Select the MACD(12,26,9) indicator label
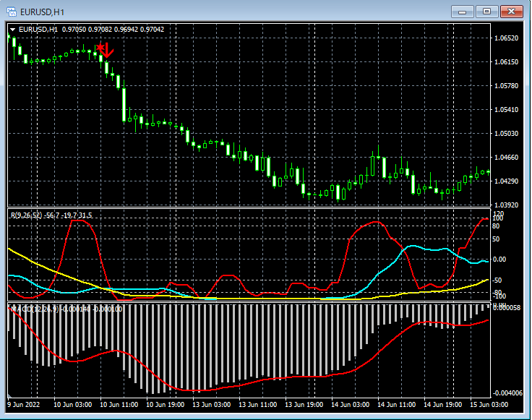 coord(66,309)
